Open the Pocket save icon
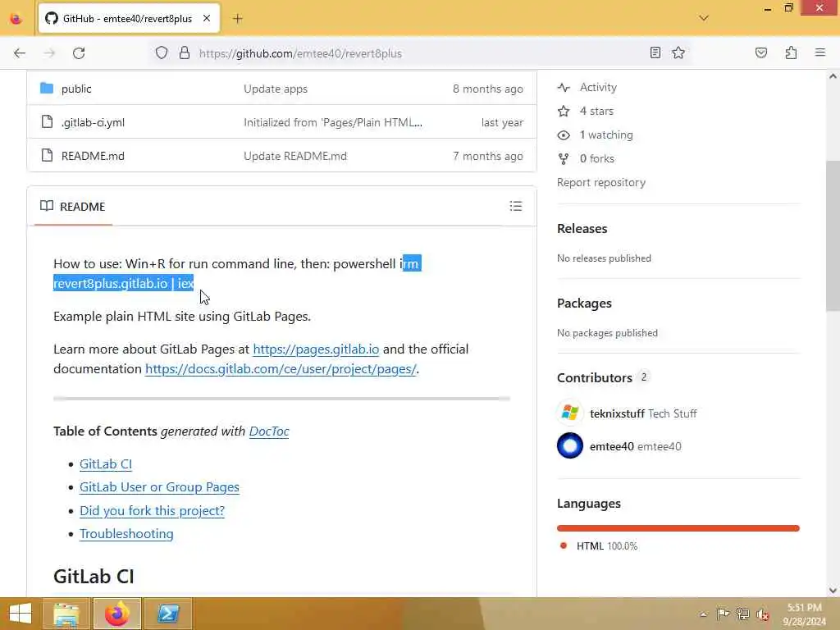This screenshot has height=630, width=840. (x=760, y=52)
